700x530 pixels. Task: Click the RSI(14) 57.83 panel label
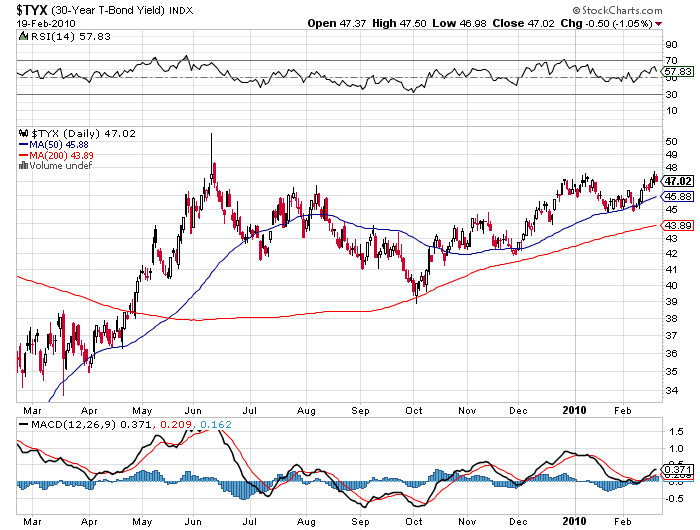click(x=70, y=36)
